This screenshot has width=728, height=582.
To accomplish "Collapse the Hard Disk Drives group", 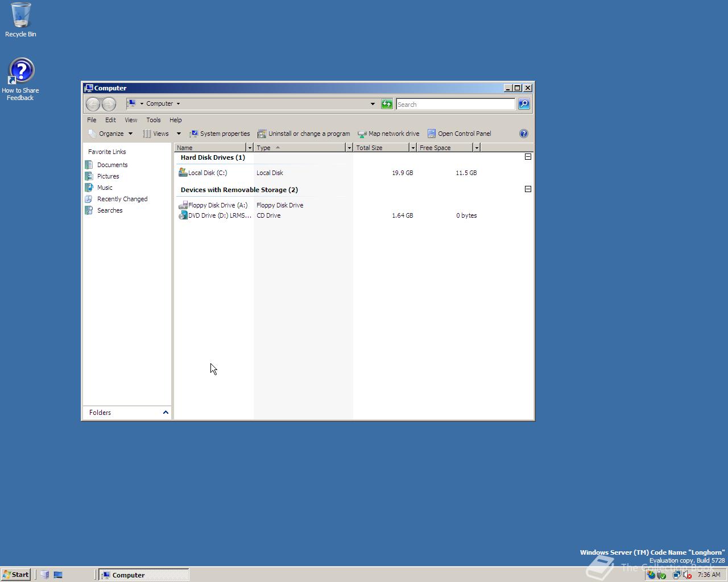I will click(x=528, y=156).
